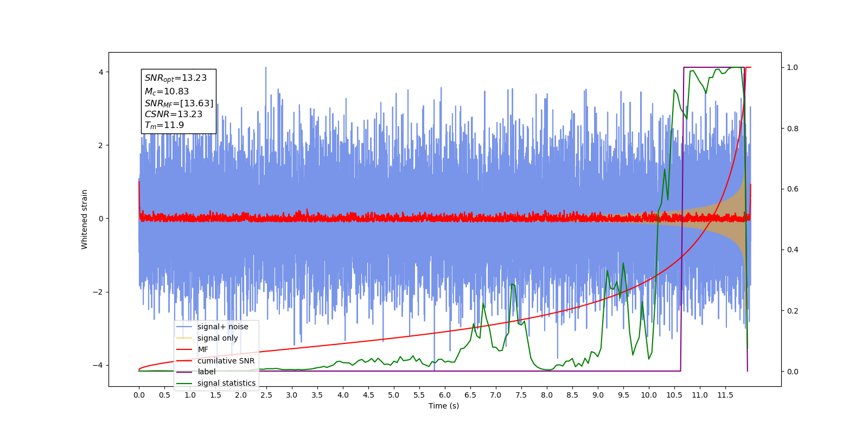Click the x-axis tick label 3.5
The image size is (868, 434).
(x=317, y=395)
